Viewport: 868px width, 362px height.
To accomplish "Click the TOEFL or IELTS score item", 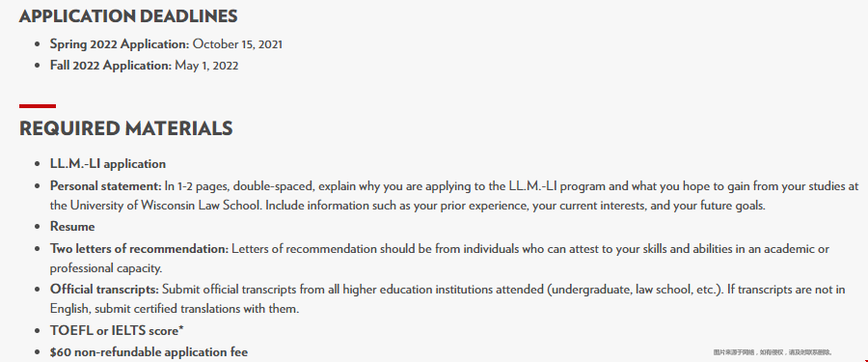I will (x=117, y=330).
